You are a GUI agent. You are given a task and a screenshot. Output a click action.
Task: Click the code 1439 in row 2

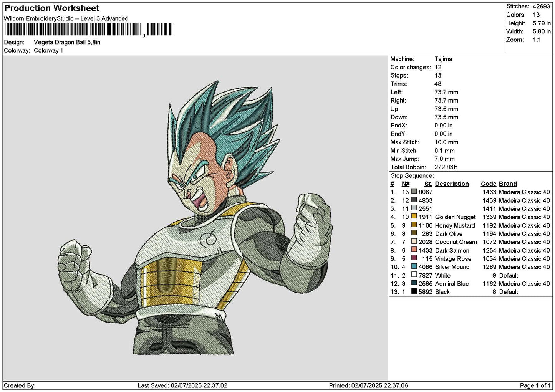pyautogui.click(x=490, y=200)
